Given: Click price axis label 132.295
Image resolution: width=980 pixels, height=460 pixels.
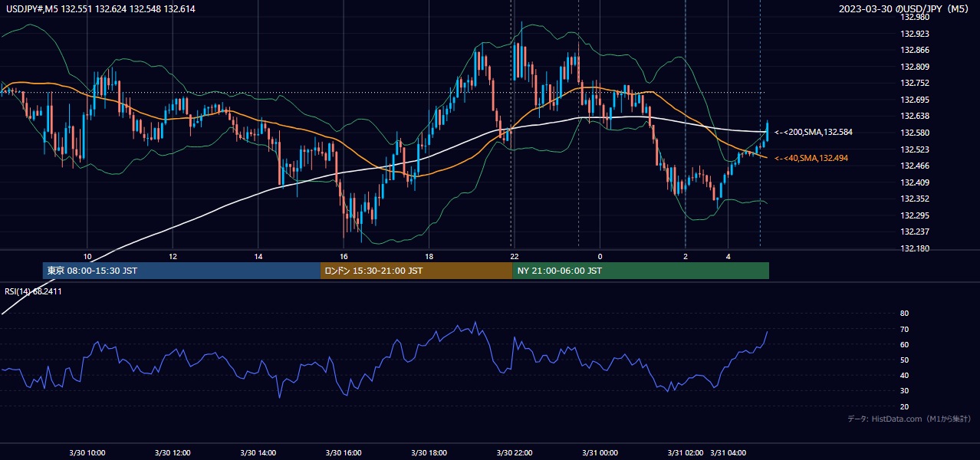Looking at the screenshot, I should pyautogui.click(x=915, y=215).
